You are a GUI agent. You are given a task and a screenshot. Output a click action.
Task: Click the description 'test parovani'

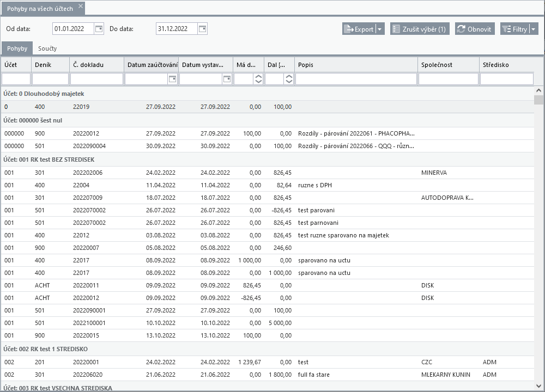click(x=316, y=210)
